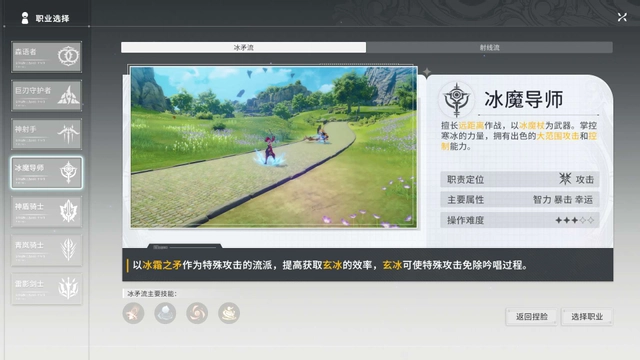640x360 pixels.
Task: Switch to the 冰矛流 tab
Action: point(244,47)
